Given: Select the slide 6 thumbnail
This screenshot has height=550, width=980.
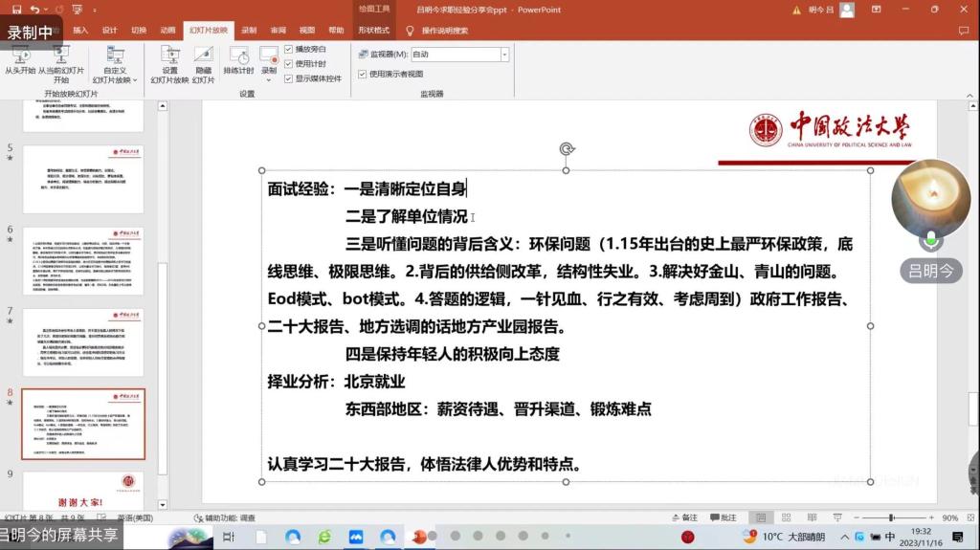Looking at the screenshot, I should coord(82,260).
